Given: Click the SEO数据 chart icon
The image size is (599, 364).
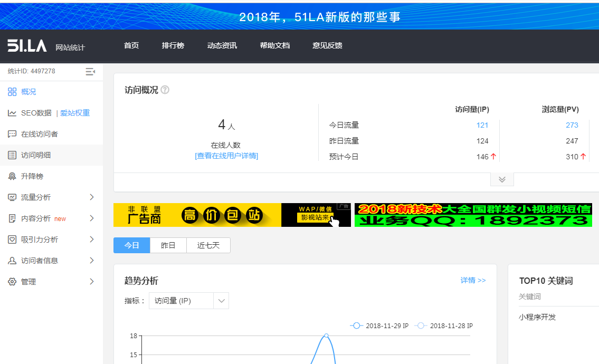Looking at the screenshot, I should (x=12, y=113).
